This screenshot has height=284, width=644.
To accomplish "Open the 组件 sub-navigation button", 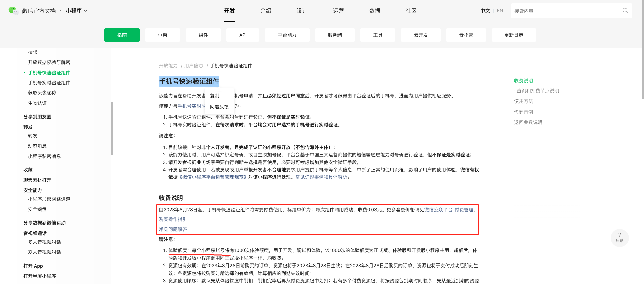I will (x=203, y=35).
